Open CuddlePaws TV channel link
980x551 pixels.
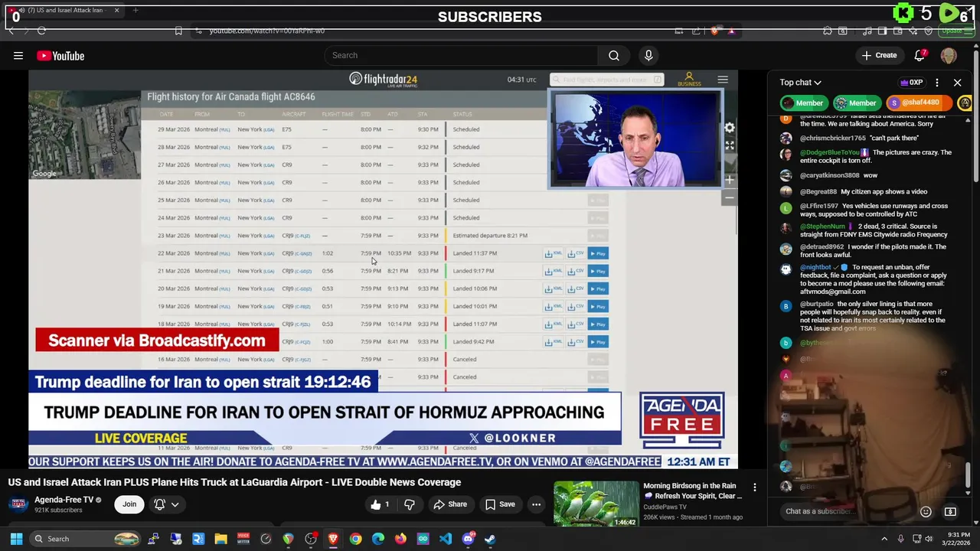(x=665, y=507)
